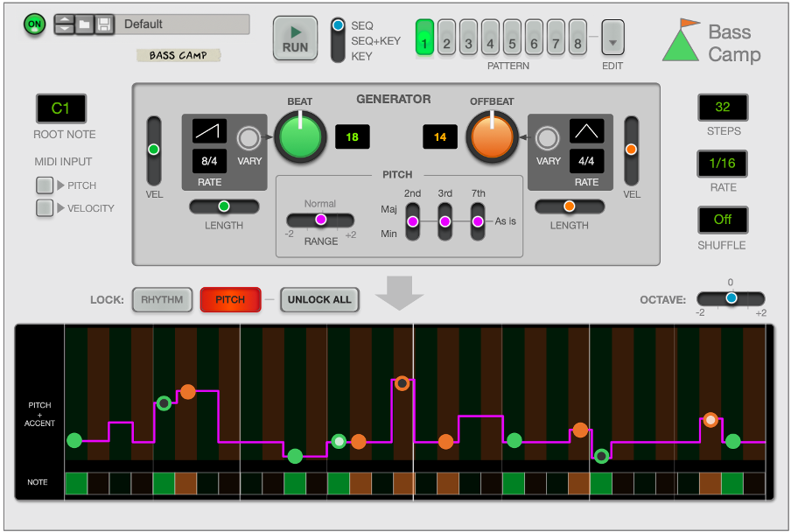Toggle the 2nd Maj/Min switch
The height and width of the screenshot is (532, 791).
[x=413, y=221]
